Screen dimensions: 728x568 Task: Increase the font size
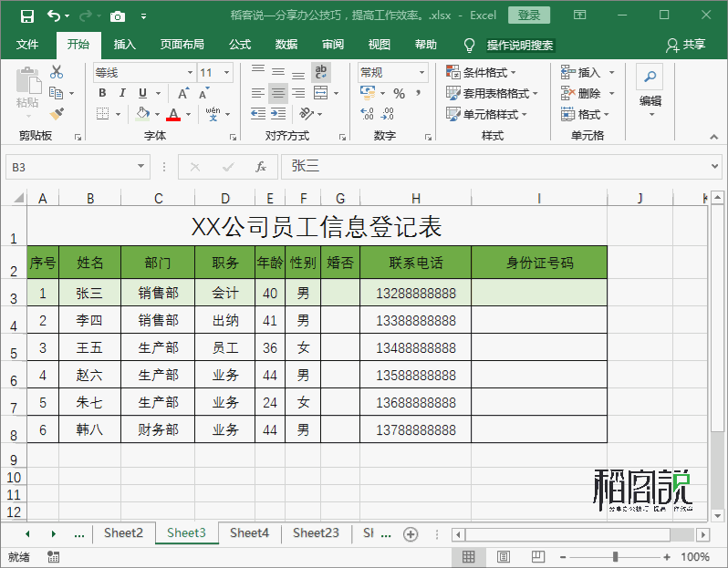coord(184,93)
